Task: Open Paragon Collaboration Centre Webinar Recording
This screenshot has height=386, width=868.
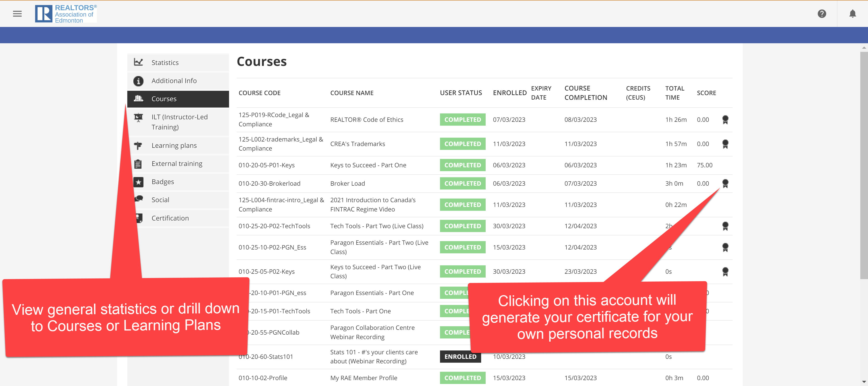Action: coord(372,332)
